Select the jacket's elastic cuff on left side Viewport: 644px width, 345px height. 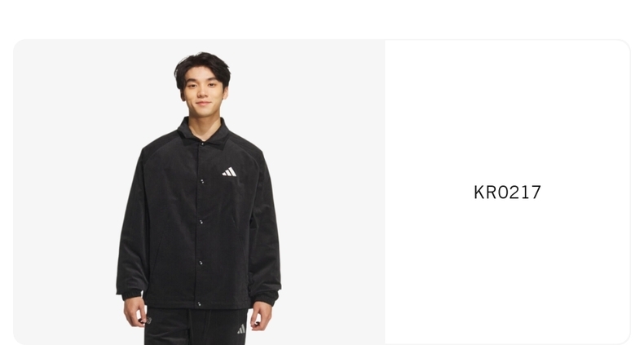tap(130, 294)
